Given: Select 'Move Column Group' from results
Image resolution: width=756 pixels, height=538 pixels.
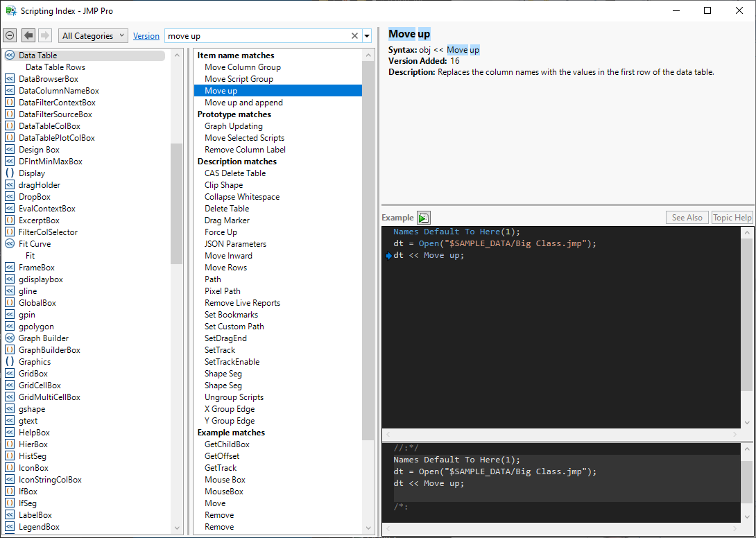Looking at the screenshot, I should (243, 67).
